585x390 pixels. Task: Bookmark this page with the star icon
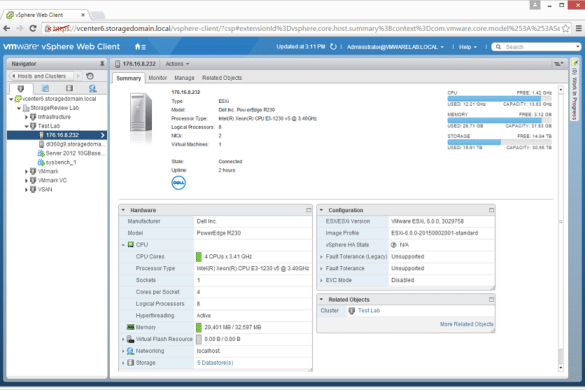click(566, 28)
